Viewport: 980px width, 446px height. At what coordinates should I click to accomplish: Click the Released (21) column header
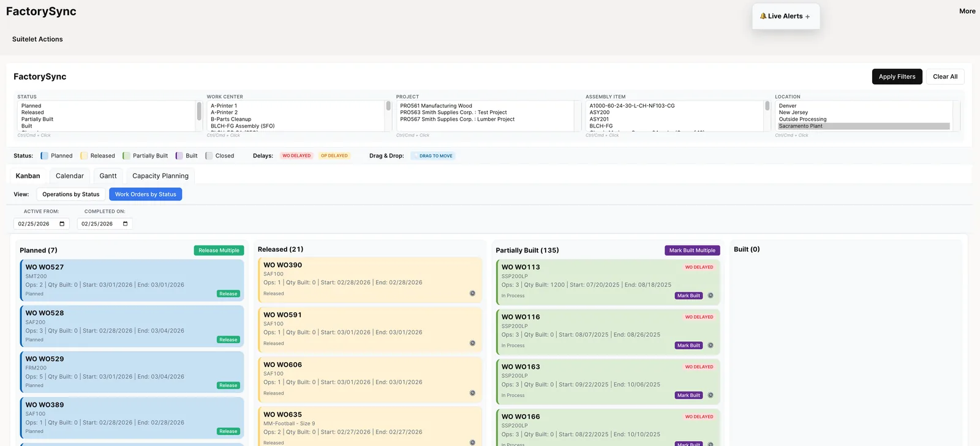[281, 249]
